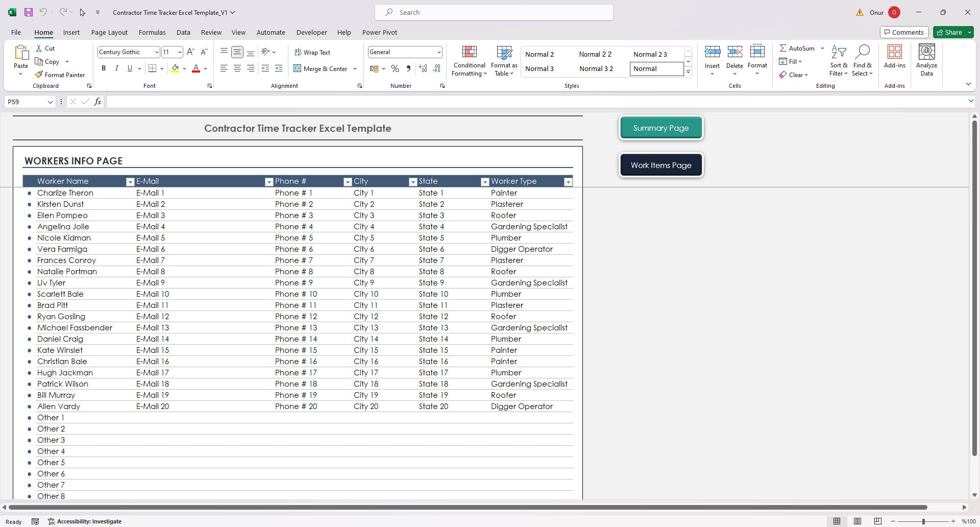Open Conditional Formatting options
This screenshot has width=980, height=527.
click(469, 60)
